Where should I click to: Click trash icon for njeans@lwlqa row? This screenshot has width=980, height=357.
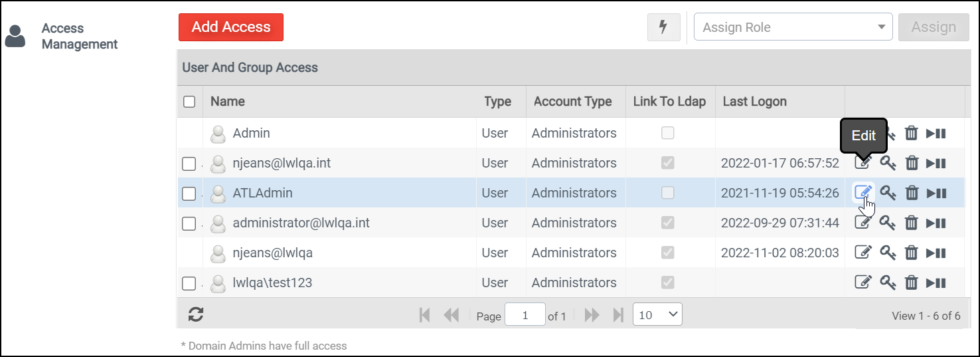tap(912, 253)
